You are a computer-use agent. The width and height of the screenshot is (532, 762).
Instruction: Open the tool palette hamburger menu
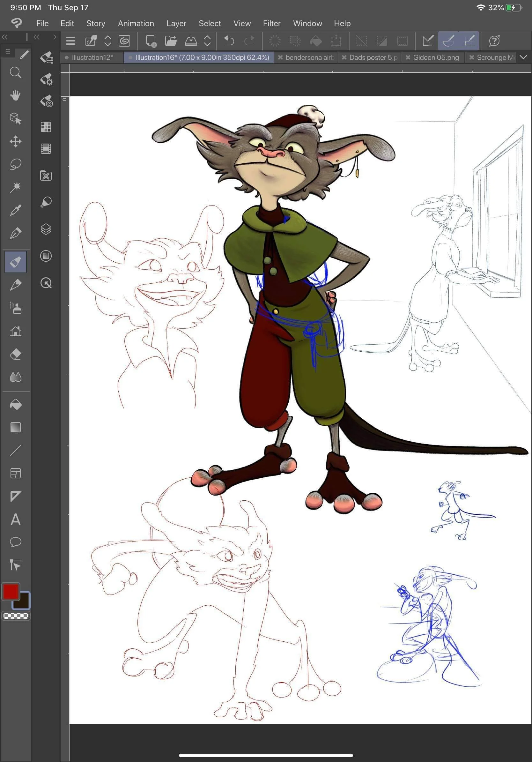(x=8, y=51)
